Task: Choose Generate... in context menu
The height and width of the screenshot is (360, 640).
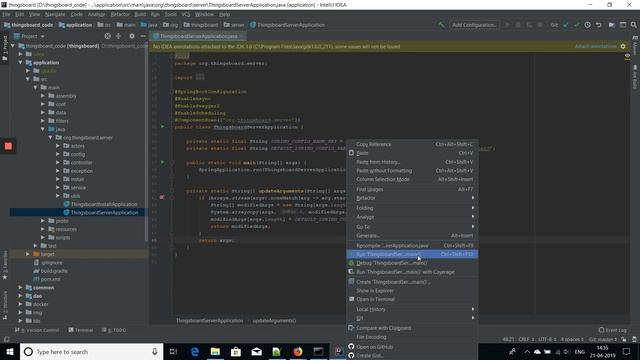Action: pyautogui.click(x=412, y=236)
